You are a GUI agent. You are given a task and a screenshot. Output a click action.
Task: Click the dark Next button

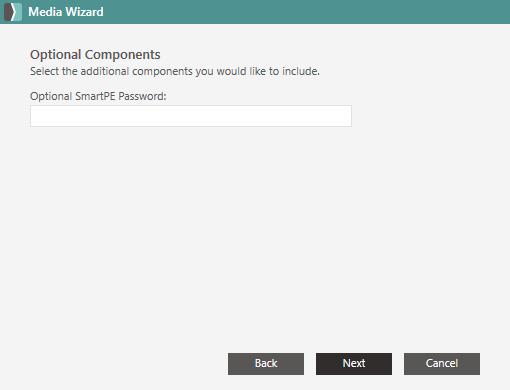coord(354,364)
